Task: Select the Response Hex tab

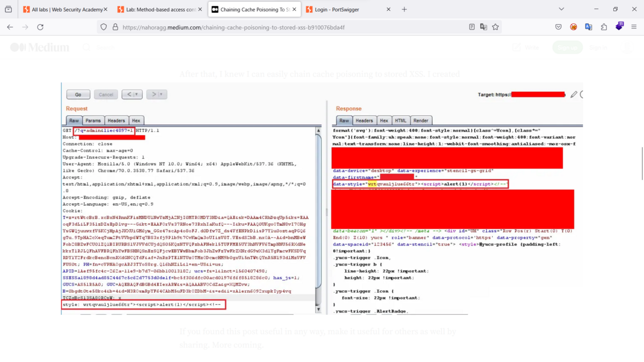Action: (x=384, y=121)
